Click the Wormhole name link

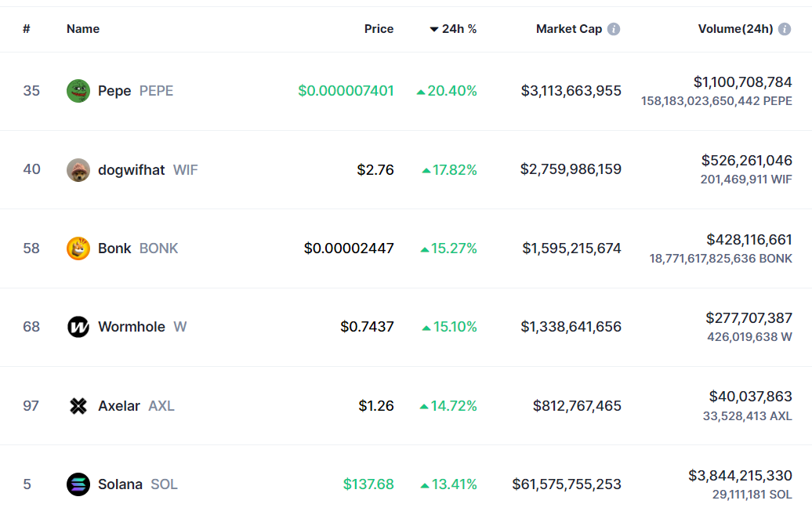(131, 327)
